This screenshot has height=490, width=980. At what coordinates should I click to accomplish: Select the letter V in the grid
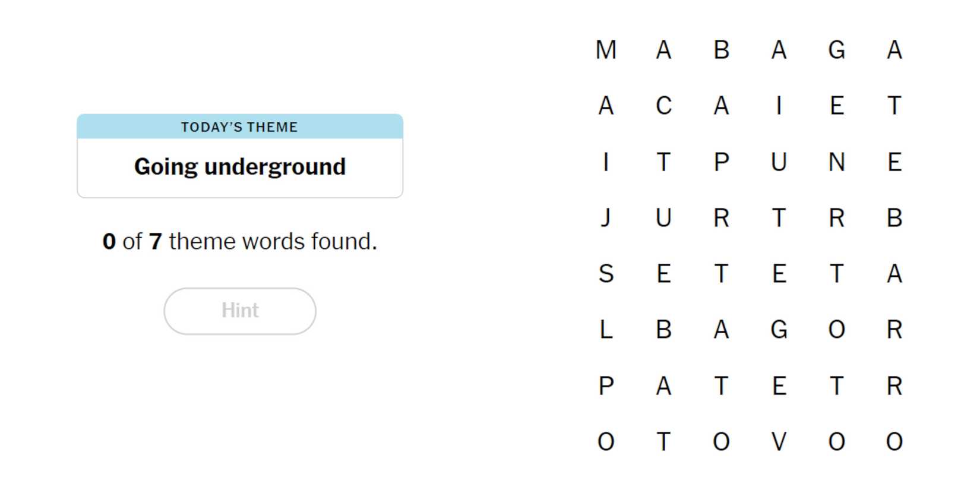pyautogui.click(x=779, y=442)
